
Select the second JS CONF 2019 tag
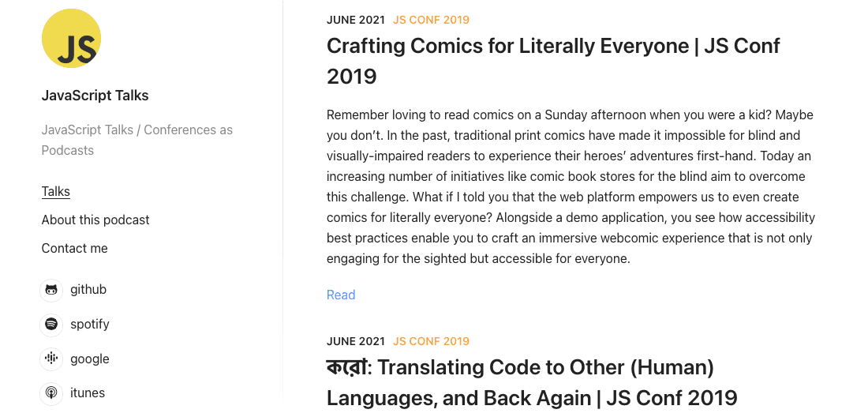pyautogui.click(x=431, y=341)
